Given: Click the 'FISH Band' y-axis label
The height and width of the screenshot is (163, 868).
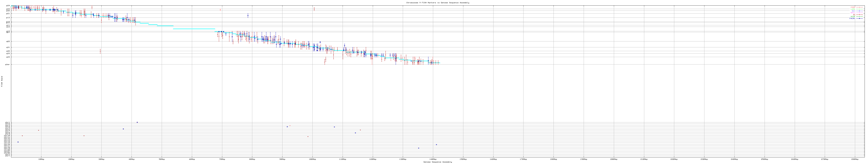Looking at the screenshot, I should [x=2, y=81].
